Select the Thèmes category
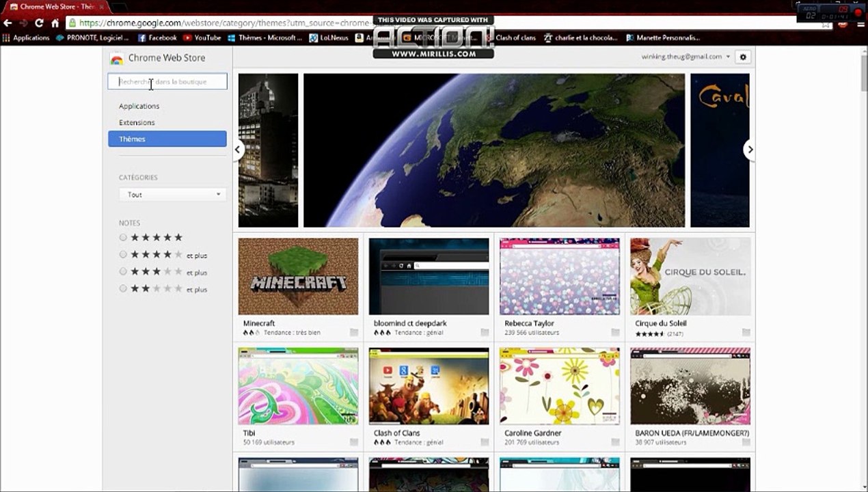This screenshot has width=868, height=492. point(167,139)
